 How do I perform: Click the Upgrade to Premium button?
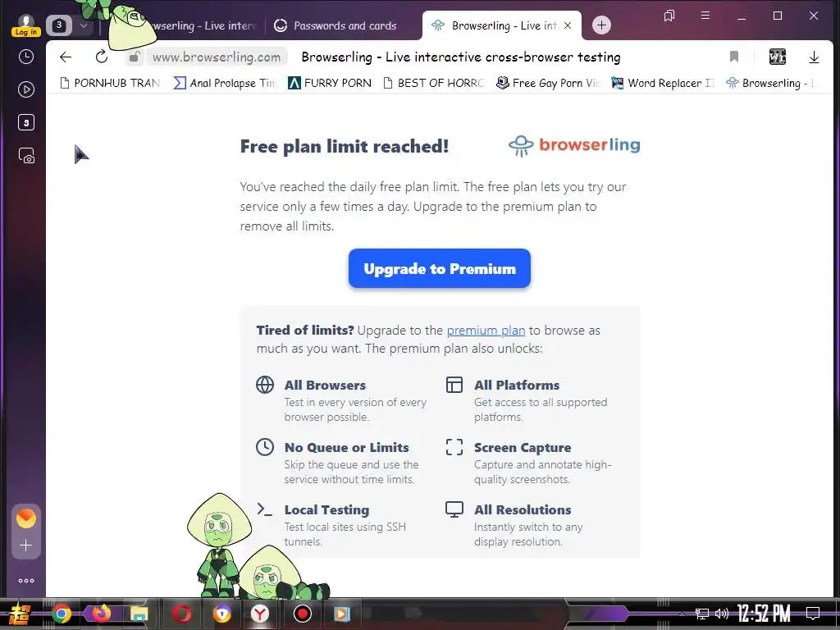[440, 268]
